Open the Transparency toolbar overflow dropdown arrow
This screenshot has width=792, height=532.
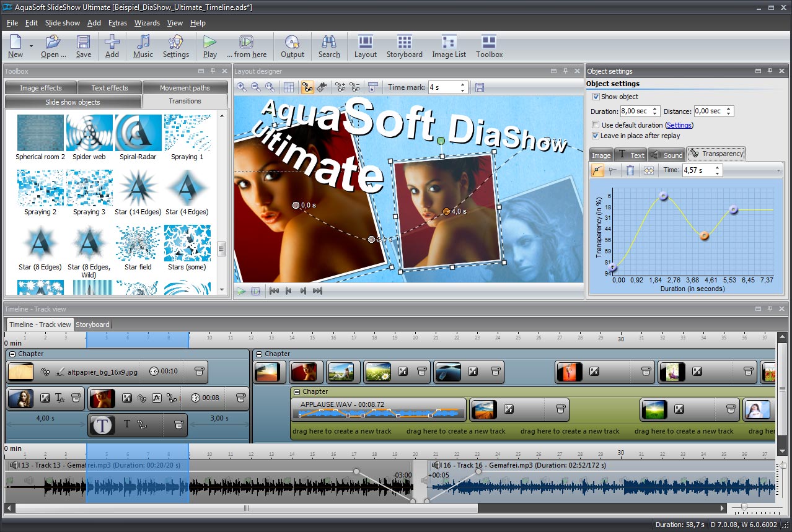(x=779, y=170)
